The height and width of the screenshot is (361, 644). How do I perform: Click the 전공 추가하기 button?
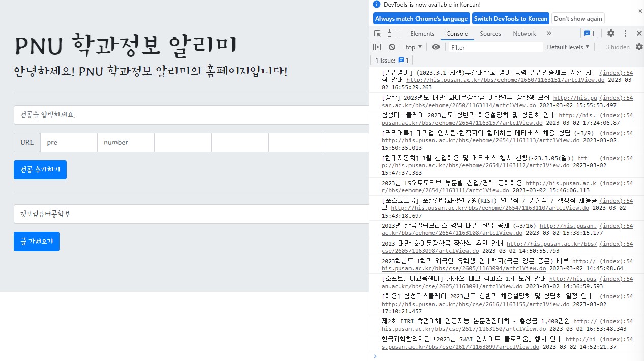click(x=40, y=170)
